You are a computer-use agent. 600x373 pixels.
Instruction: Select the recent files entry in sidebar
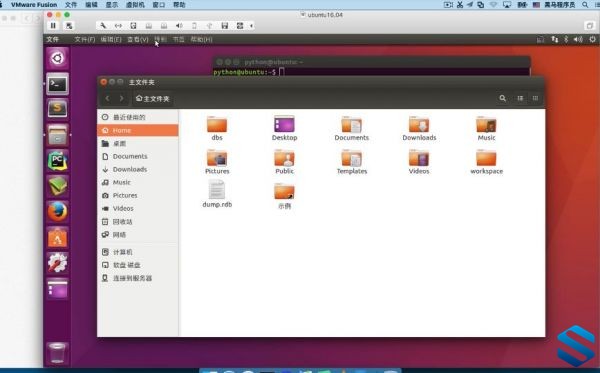point(138,117)
